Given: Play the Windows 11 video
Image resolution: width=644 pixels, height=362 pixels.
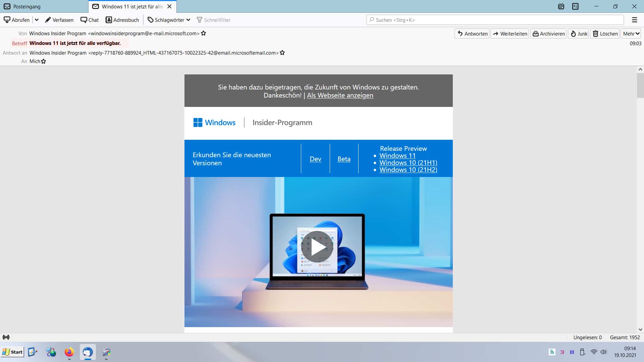Looking at the screenshot, I should pos(317,247).
